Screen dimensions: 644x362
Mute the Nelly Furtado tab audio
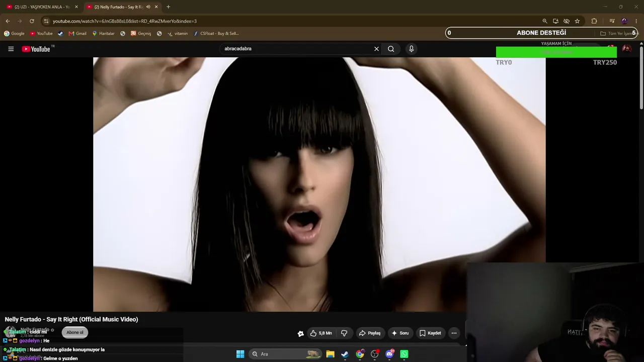pos(148,7)
